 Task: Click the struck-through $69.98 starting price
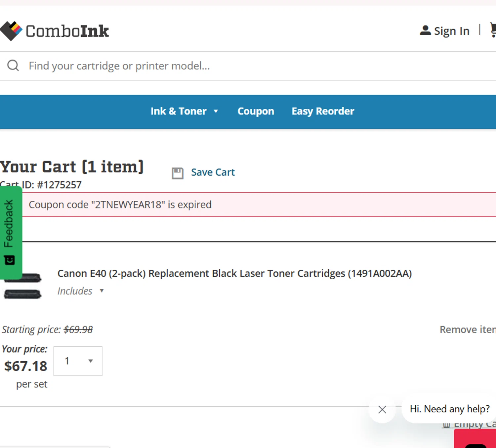(78, 330)
